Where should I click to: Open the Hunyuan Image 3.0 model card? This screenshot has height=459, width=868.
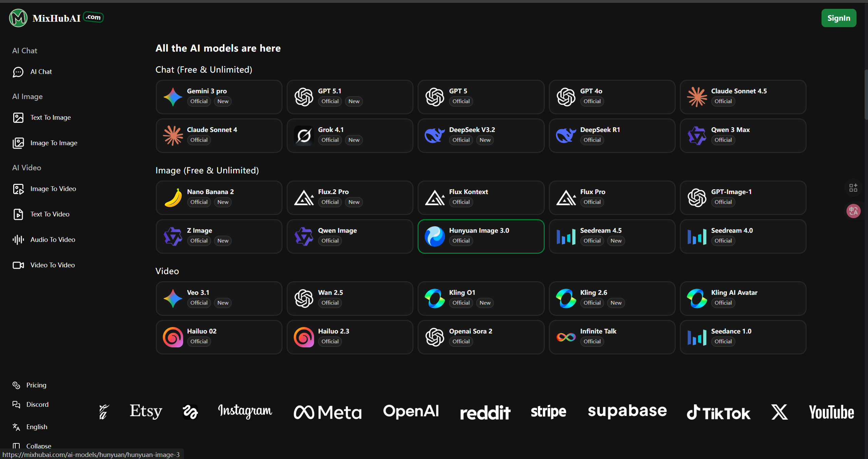(481, 236)
